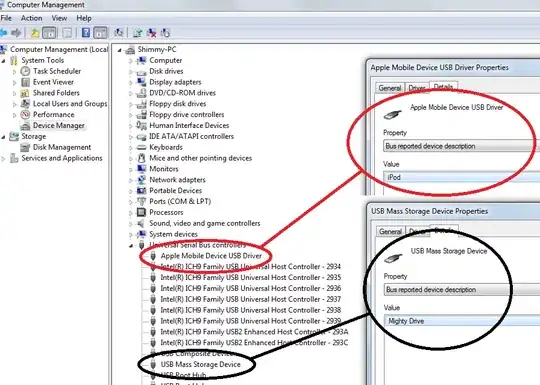This screenshot has height=385, width=540.
Task: Switch to General tab in Apple Mobile Device properties
Action: coord(390,88)
